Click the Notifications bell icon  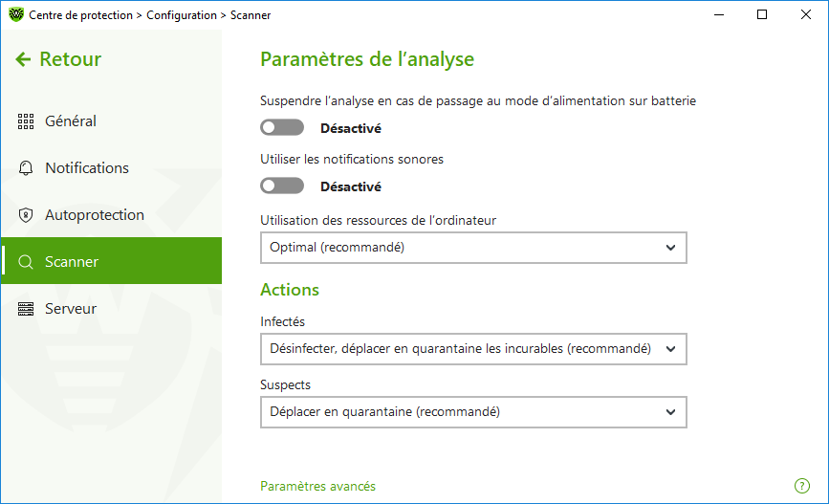[x=26, y=168]
